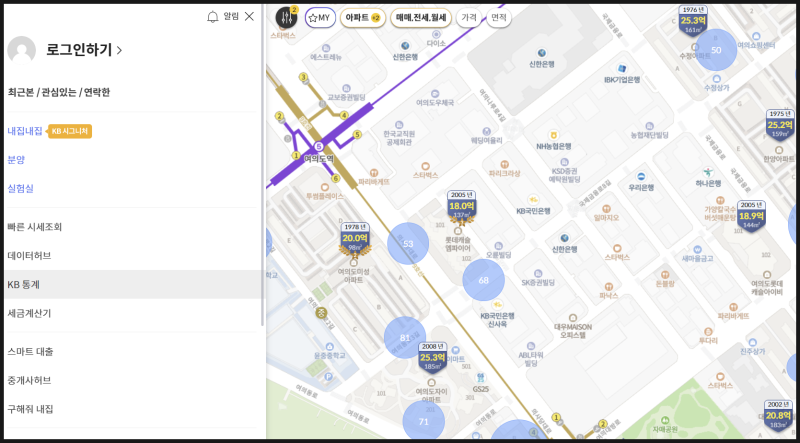Open 데이터허브 menu item
Image resolution: width=800 pixels, height=443 pixels.
[x=29, y=256]
